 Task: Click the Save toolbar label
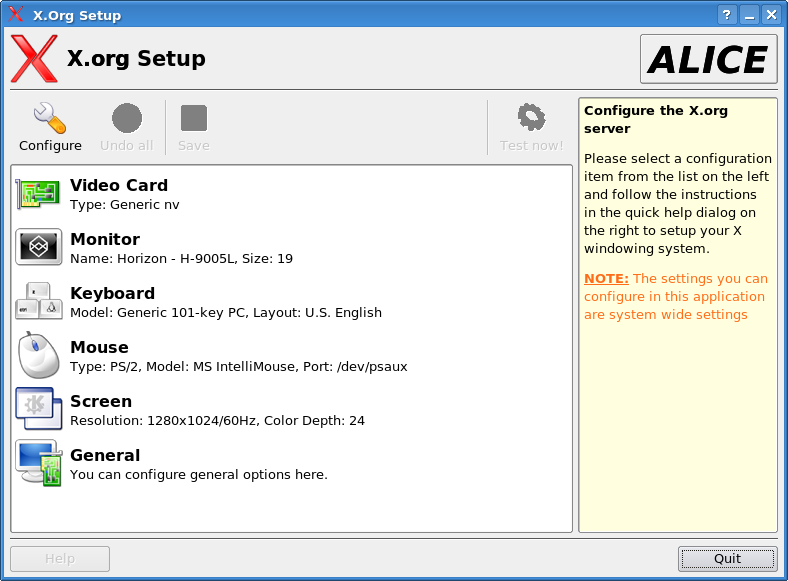tap(193, 146)
